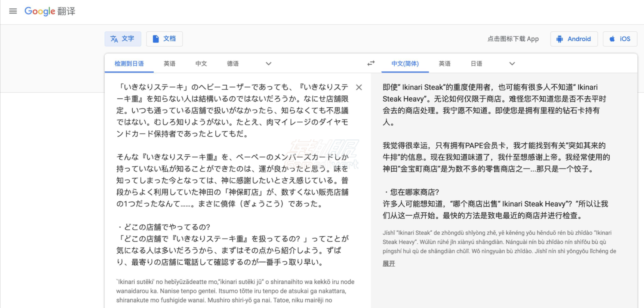Screen dimensions: 644x308
Task: Swap source and target languages
Action: point(371,64)
